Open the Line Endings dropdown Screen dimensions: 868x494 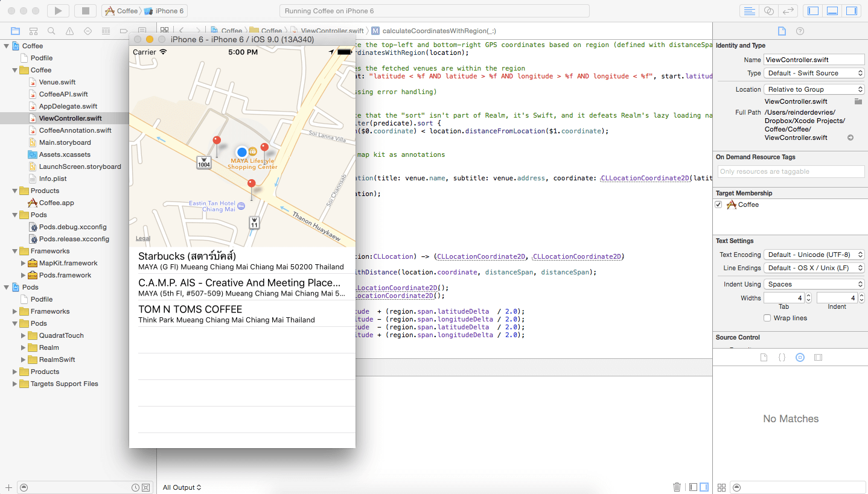point(814,268)
